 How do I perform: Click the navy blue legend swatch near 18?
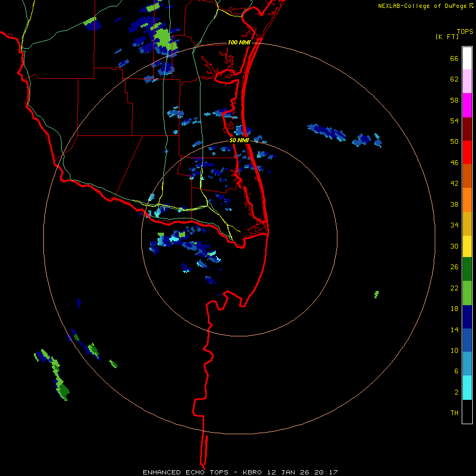(467, 317)
